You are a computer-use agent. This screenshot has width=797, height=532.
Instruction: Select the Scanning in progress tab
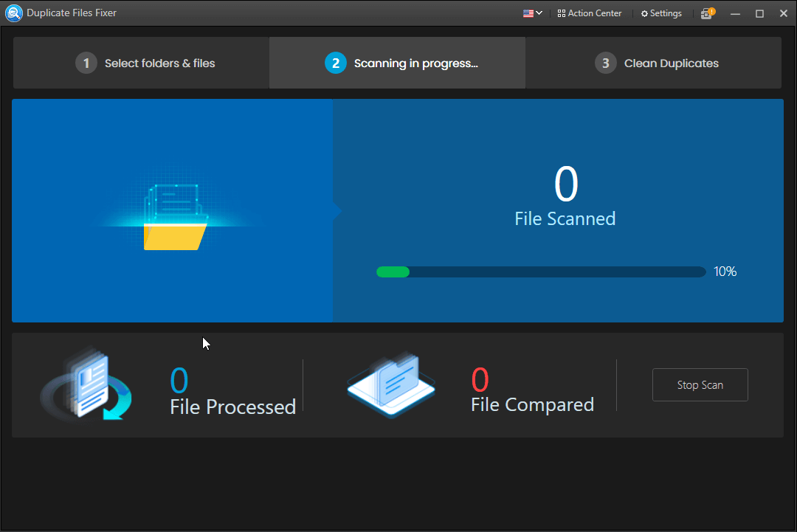click(397, 63)
